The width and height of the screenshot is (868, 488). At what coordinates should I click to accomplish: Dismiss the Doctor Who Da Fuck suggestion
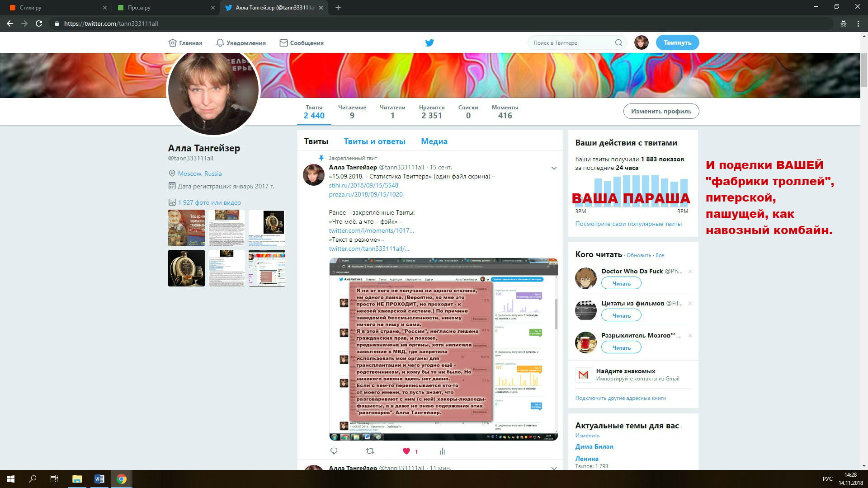point(690,272)
